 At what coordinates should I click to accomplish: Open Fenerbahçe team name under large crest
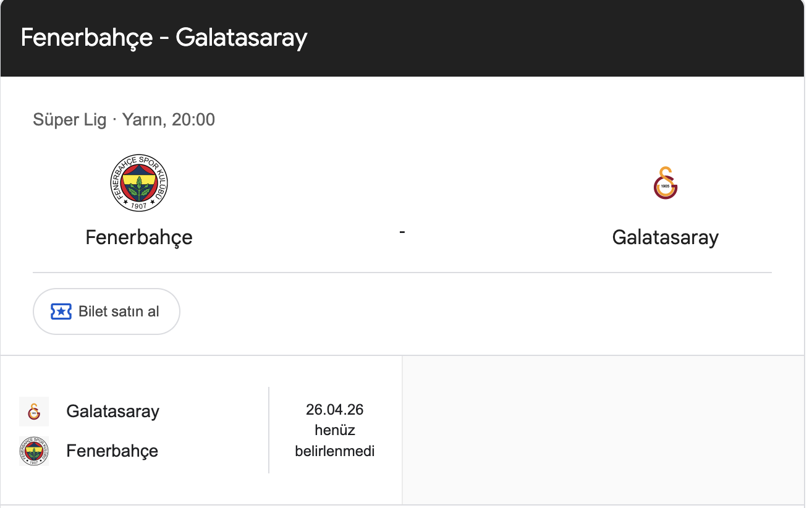point(139,237)
